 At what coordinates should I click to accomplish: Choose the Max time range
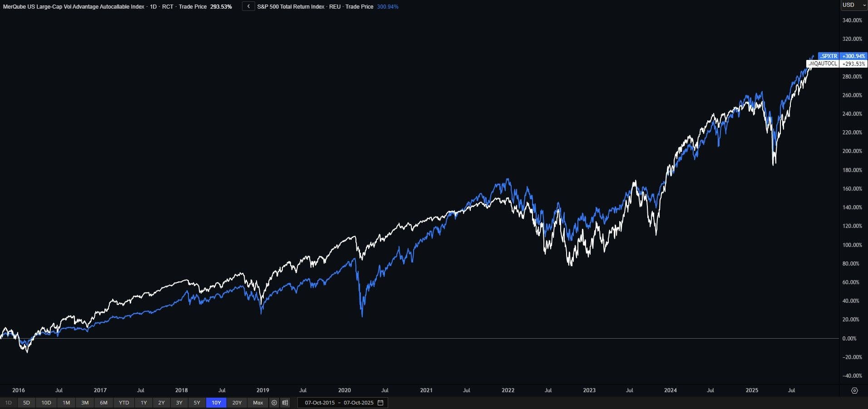point(258,403)
